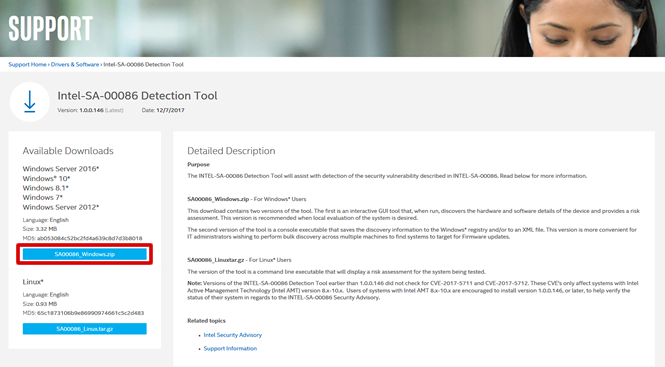Click Windows 8.1* entry
665x367 pixels.
(x=45, y=188)
